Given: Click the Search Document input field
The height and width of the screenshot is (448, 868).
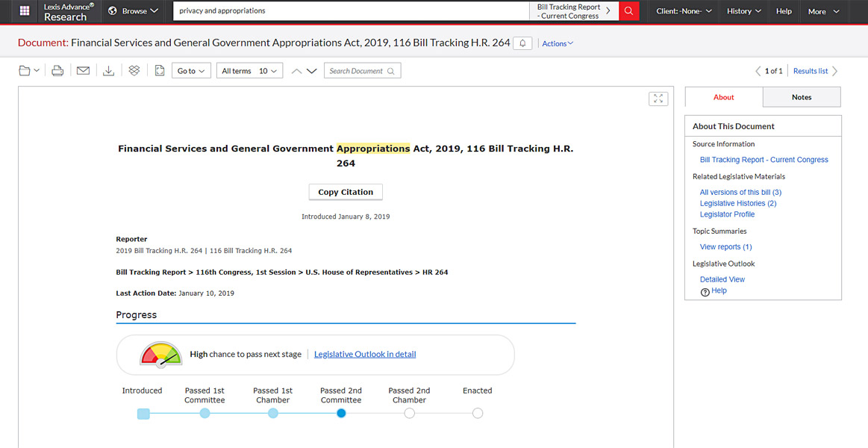Looking at the screenshot, I should (362, 71).
